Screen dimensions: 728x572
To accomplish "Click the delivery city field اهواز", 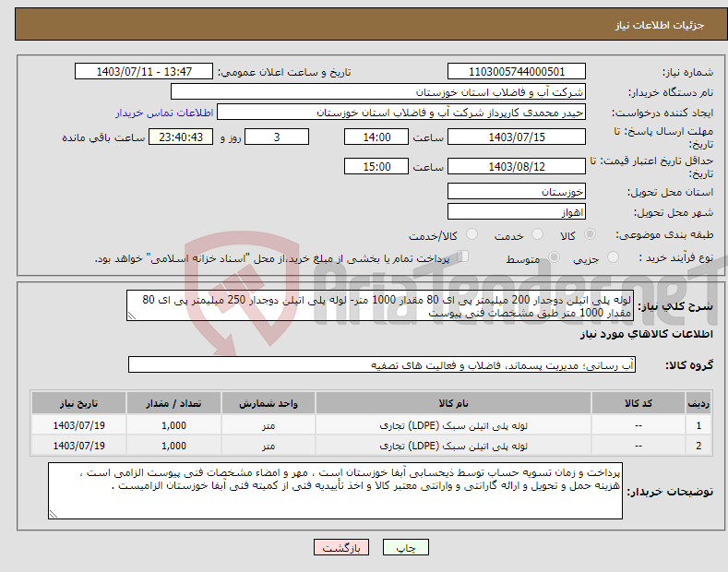I will [517, 211].
